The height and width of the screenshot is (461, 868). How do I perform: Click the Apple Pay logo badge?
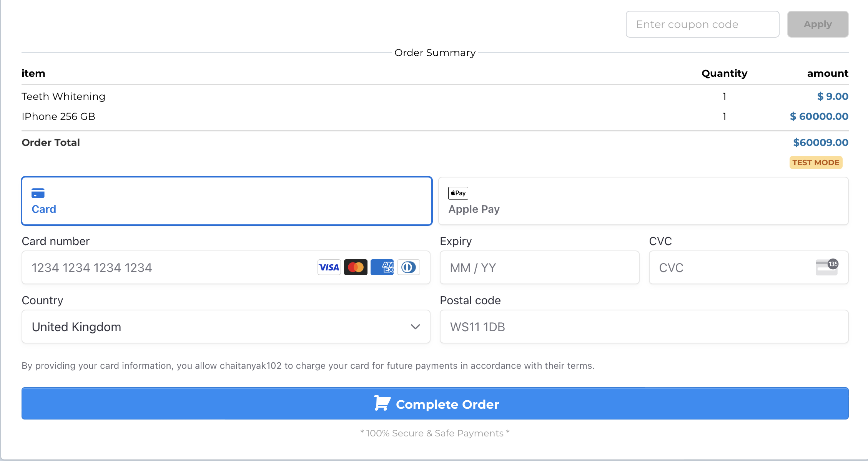458,193
